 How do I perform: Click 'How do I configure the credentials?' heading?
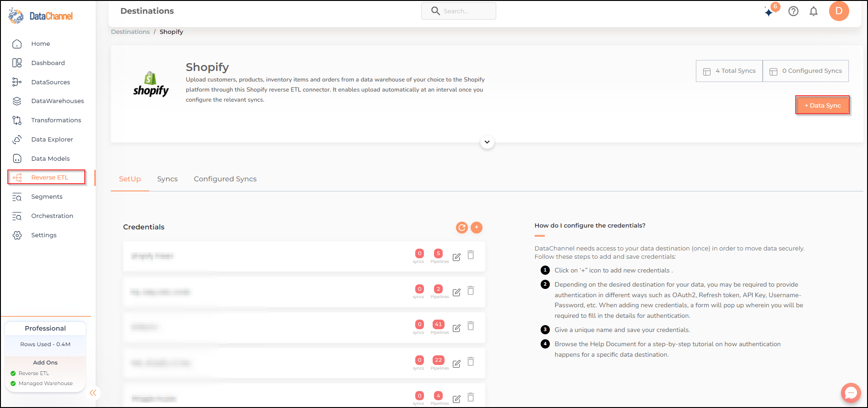click(x=590, y=226)
